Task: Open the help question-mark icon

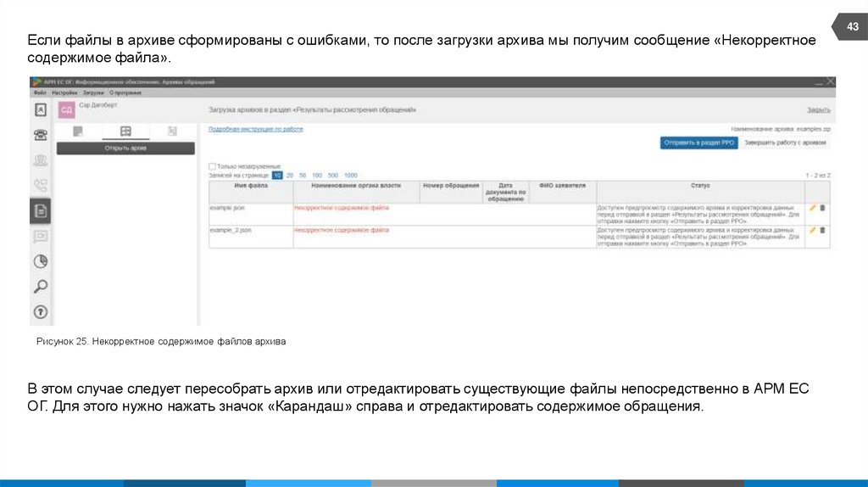Action: (41, 312)
